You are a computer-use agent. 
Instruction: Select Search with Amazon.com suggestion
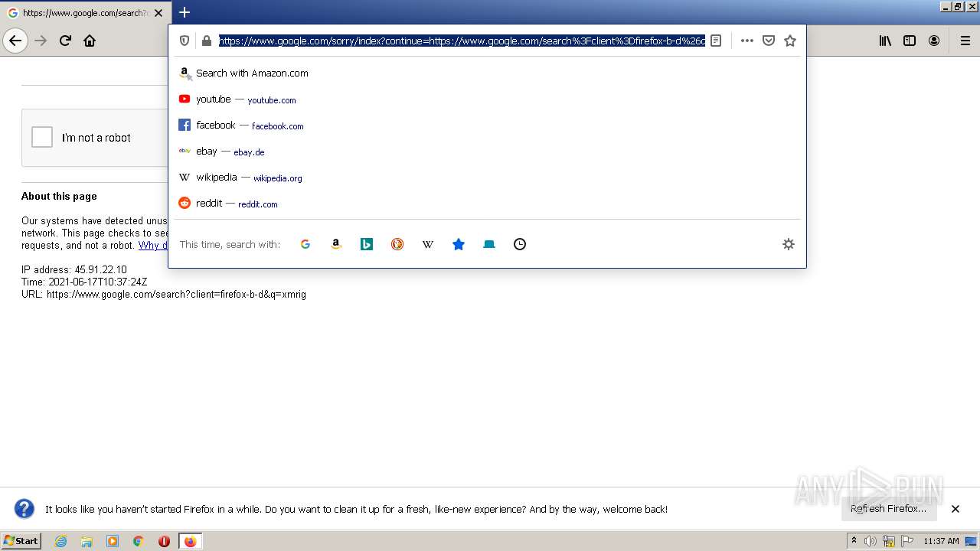[487, 73]
